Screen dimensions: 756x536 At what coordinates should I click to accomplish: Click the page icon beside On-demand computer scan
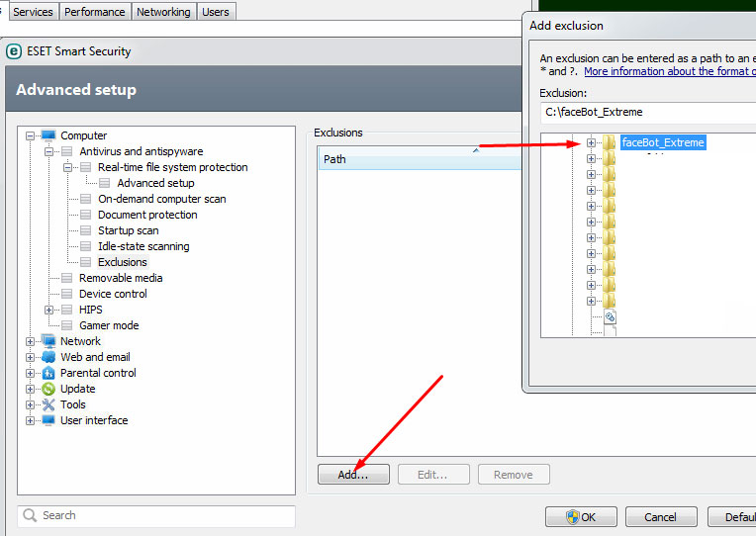(85, 199)
